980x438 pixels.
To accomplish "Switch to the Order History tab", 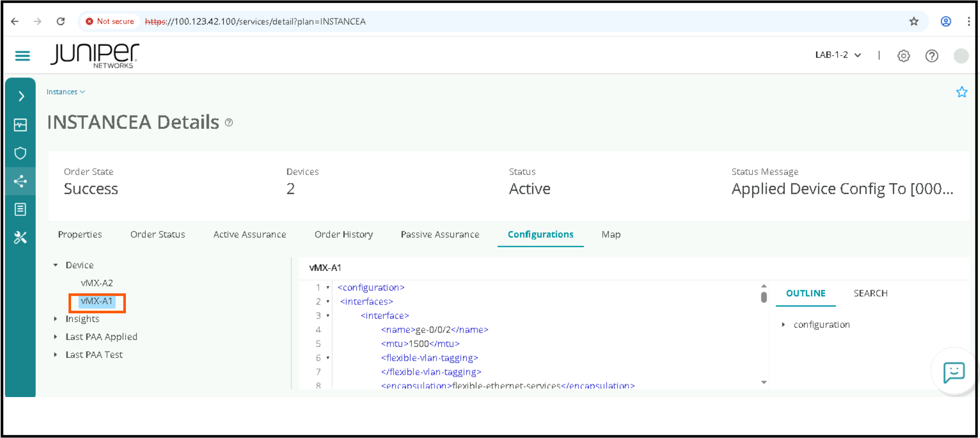I will [x=343, y=234].
